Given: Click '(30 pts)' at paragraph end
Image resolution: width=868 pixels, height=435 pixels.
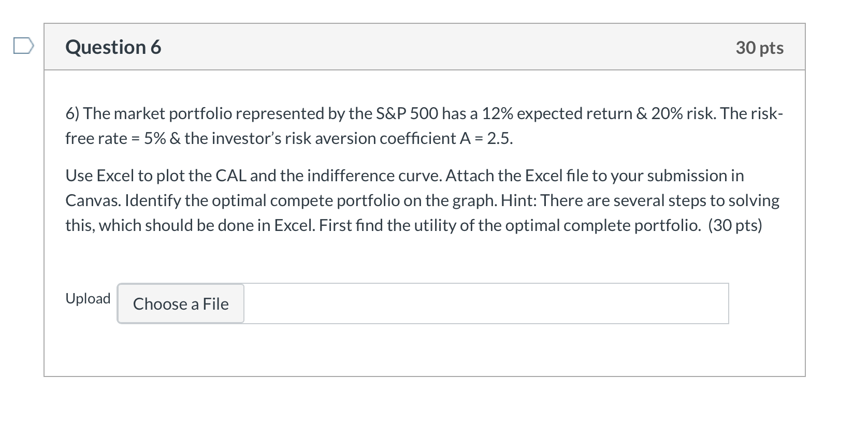Looking at the screenshot, I should click(x=735, y=225).
